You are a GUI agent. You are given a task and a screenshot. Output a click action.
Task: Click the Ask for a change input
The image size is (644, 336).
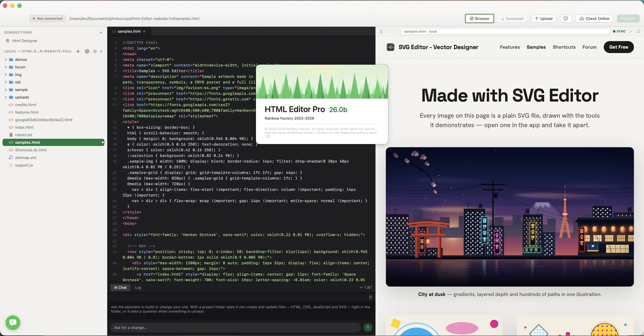coord(235,327)
